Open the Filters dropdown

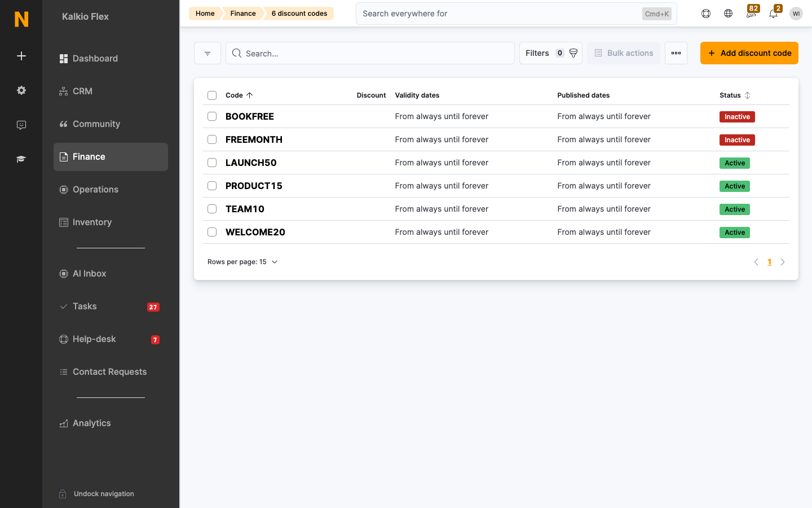[551, 53]
